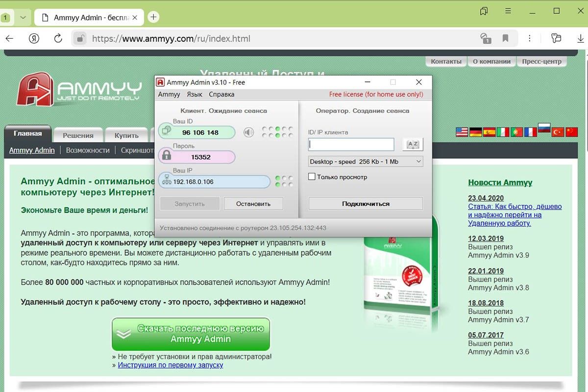The image size is (588, 392).
Task: Switch to the 'Решения' site tab
Action: 78,135
